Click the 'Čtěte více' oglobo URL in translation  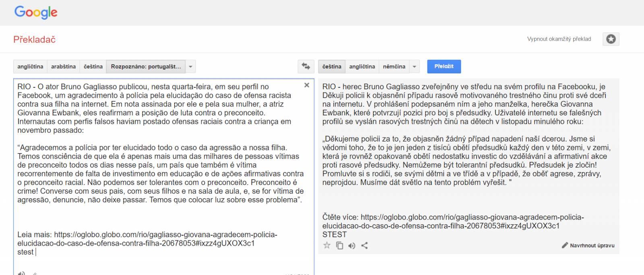[453, 222]
